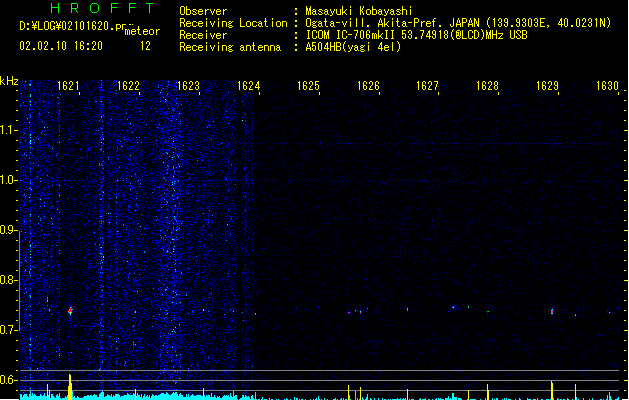The height and width of the screenshot is (400, 629).
Task: Click the 0.8 kHz frequency label
Action: pyautogui.click(x=8, y=280)
